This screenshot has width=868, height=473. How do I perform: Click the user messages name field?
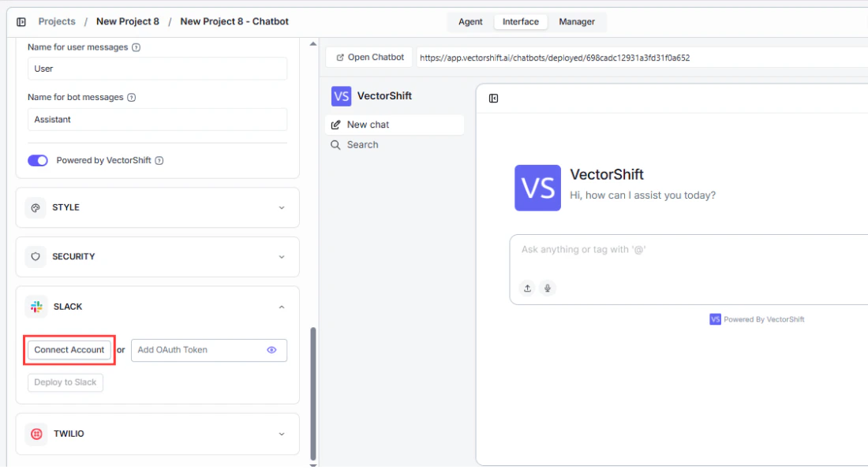157,69
